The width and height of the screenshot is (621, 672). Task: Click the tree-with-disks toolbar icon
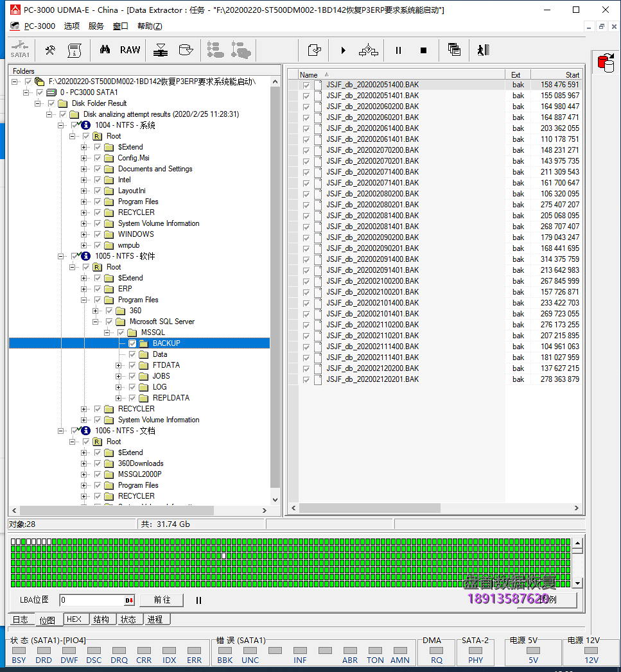point(215,50)
